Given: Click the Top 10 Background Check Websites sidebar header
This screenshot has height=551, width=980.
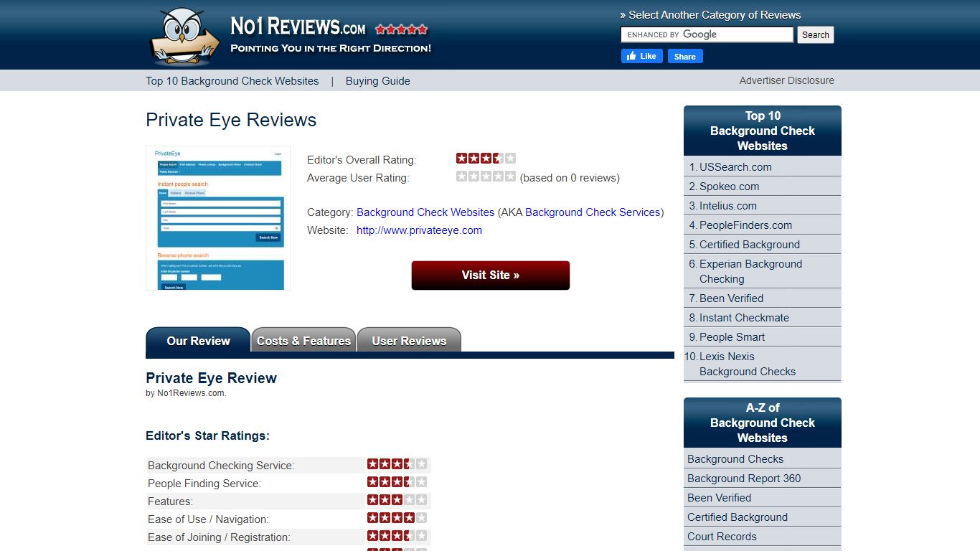Looking at the screenshot, I should [763, 131].
